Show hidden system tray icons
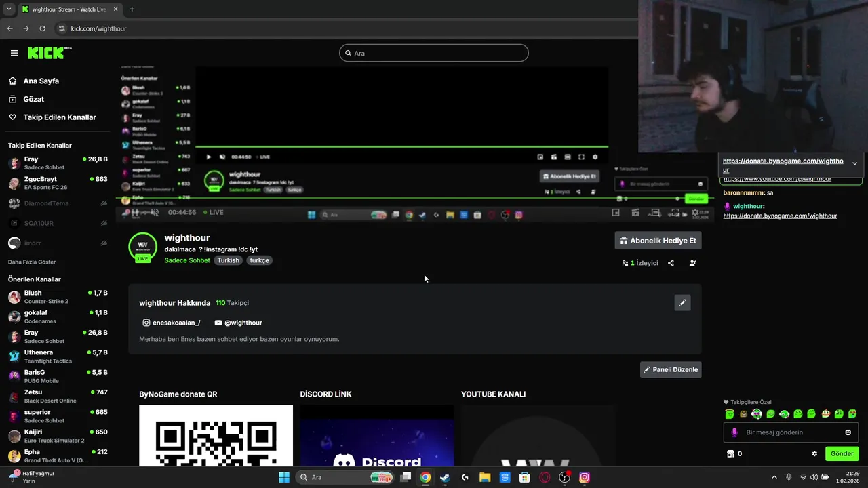The height and width of the screenshot is (488, 868). [x=774, y=477]
